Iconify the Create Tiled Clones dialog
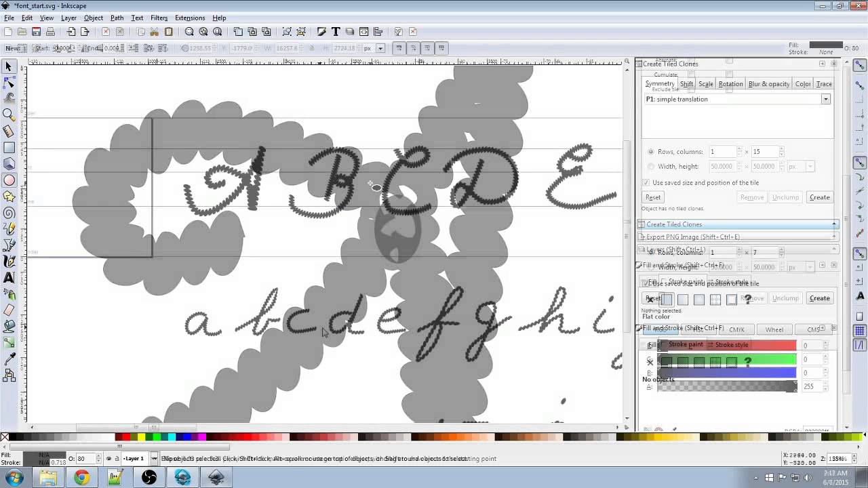Viewport: 868px width, 488px height. point(822,64)
